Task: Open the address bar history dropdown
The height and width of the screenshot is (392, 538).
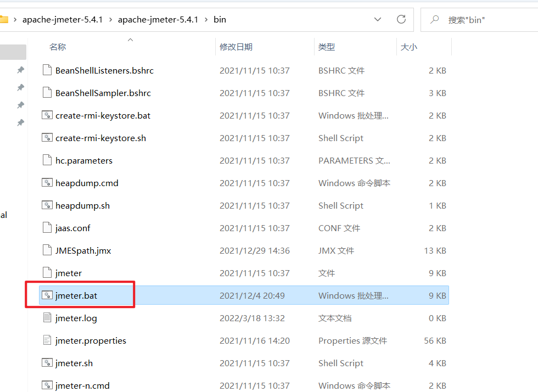Action: (378, 20)
